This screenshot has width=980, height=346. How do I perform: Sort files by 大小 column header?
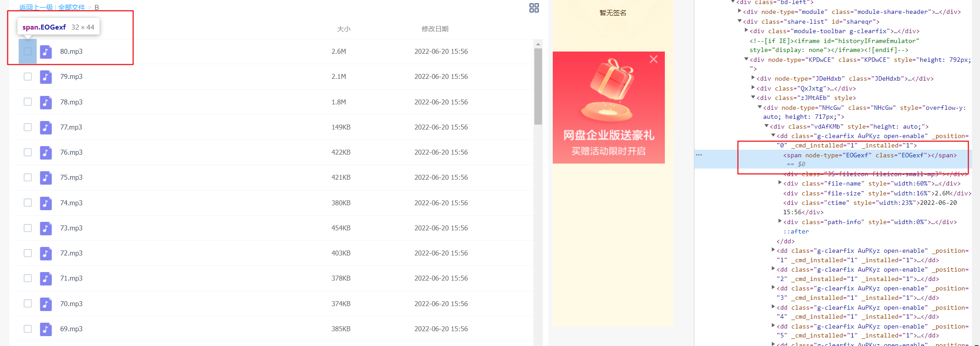pyautogui.click(x=343, y=29)
